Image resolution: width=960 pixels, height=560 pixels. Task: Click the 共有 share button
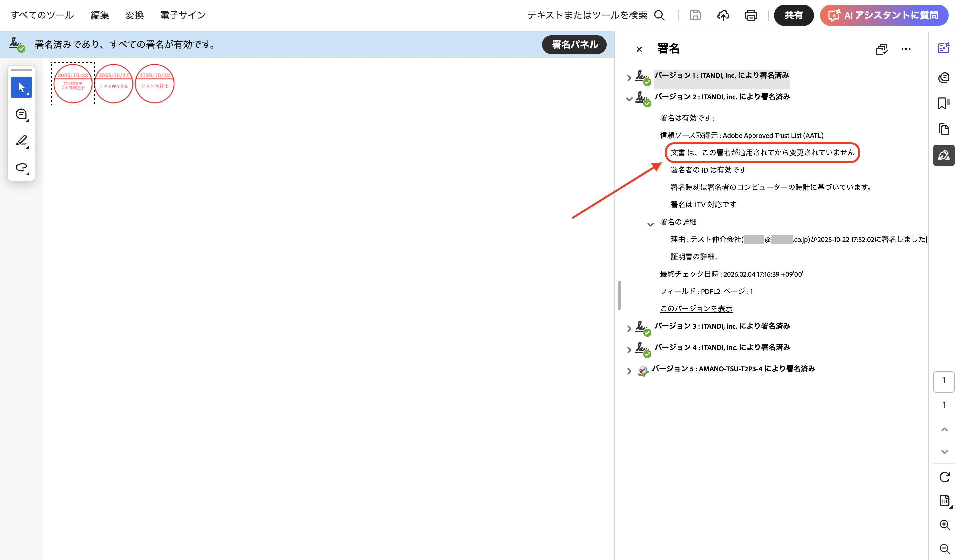(794, 15)
